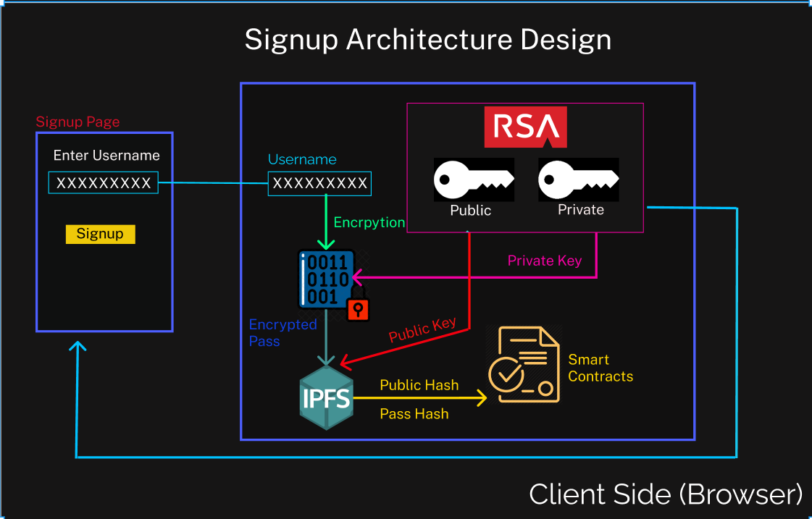The width and height of the screenshot is (812, 519).
Task: Click the green Encrpytion label
Action: point(369,222)
